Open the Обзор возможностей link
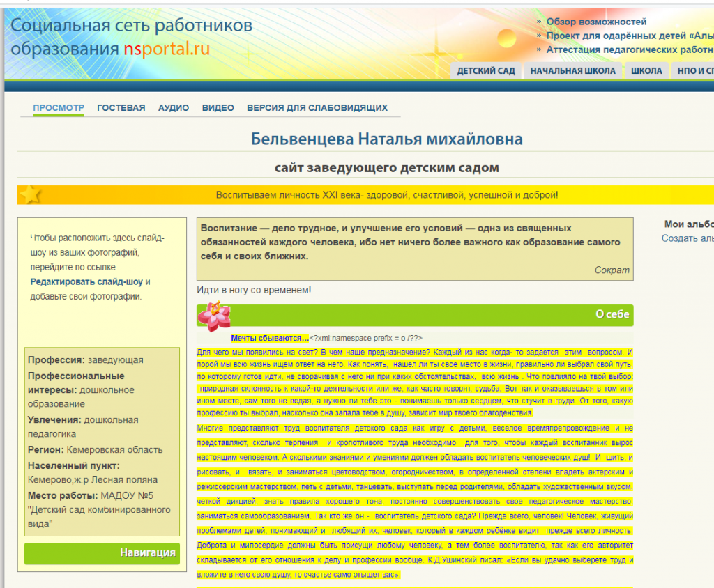Image resolution: width=714 pixels, height=588 pixels. coord(596,22)
